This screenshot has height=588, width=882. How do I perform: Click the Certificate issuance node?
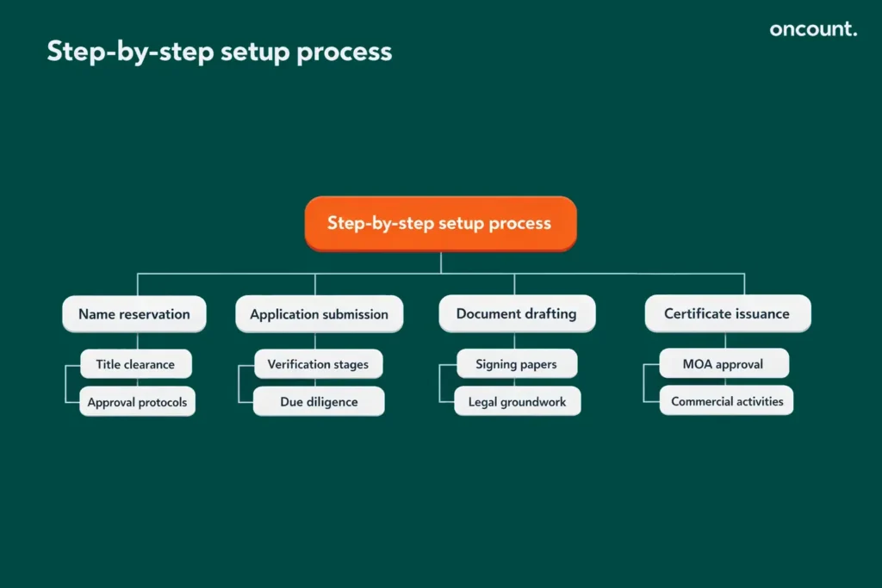click(x=727, y=313)
